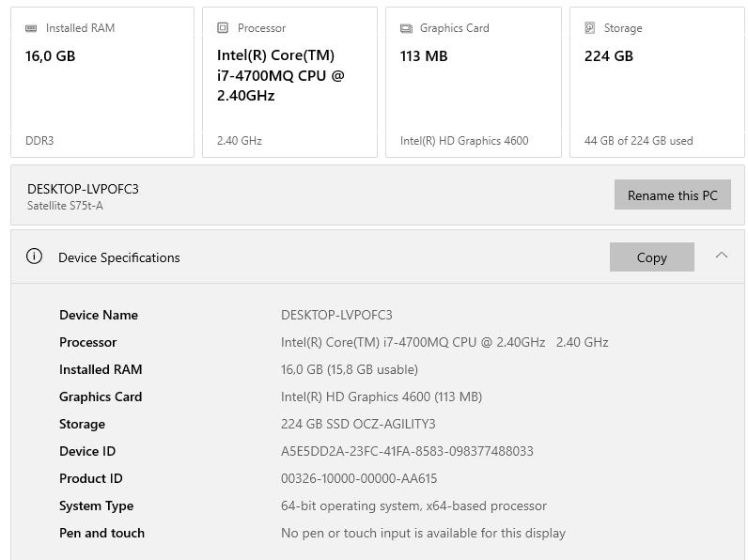Click the Pen and touch row value
748x560 pixels.
click(423, 533)
